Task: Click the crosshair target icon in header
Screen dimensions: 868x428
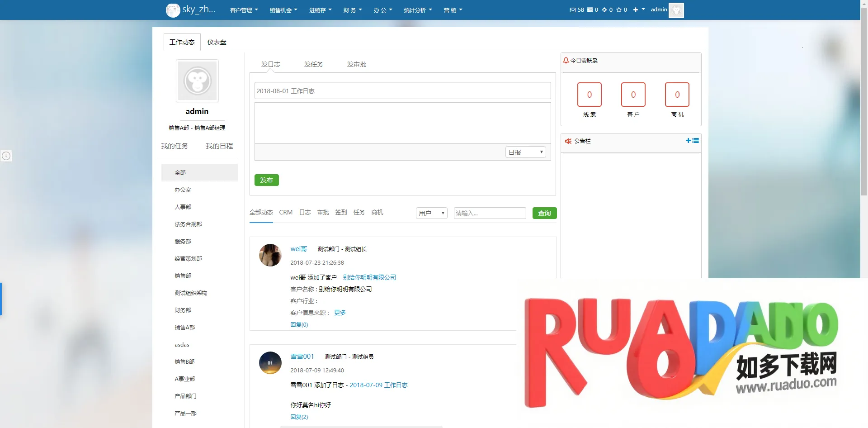Action: pyautogui.click(x=604, y=10)
